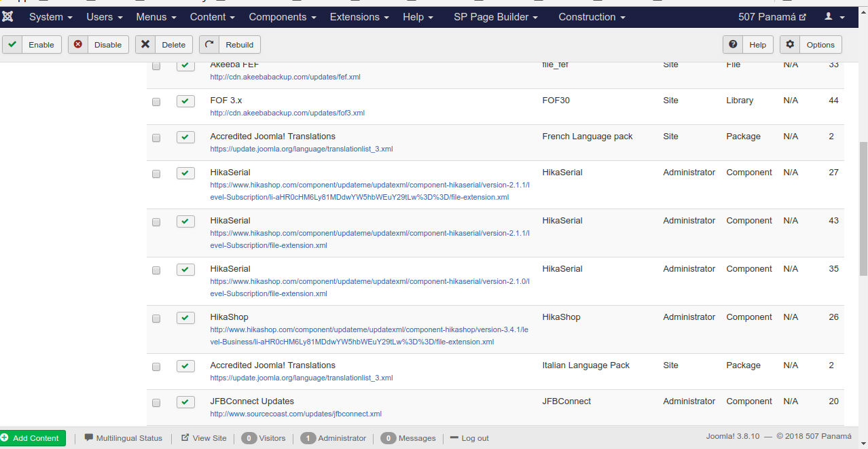The image size is (868, 449).
Task: Toggle enabled status of HikaShop update site
Action: pos(185,318)
